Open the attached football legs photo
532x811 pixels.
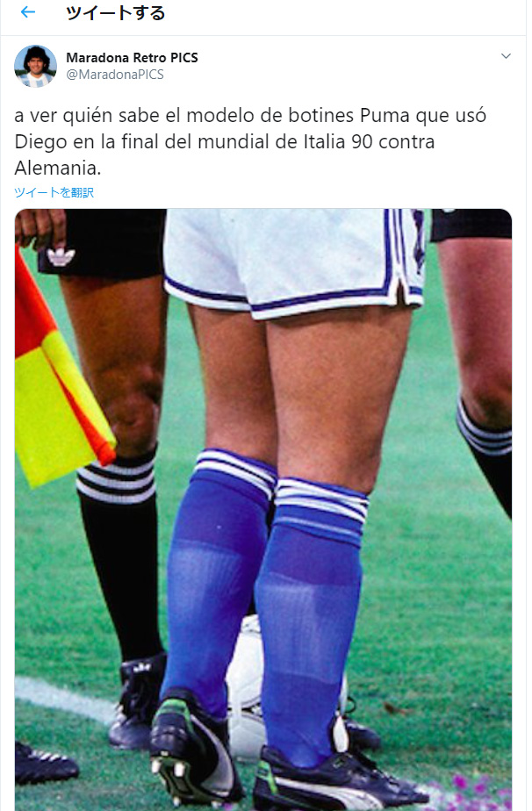click(x=262, y=509)
